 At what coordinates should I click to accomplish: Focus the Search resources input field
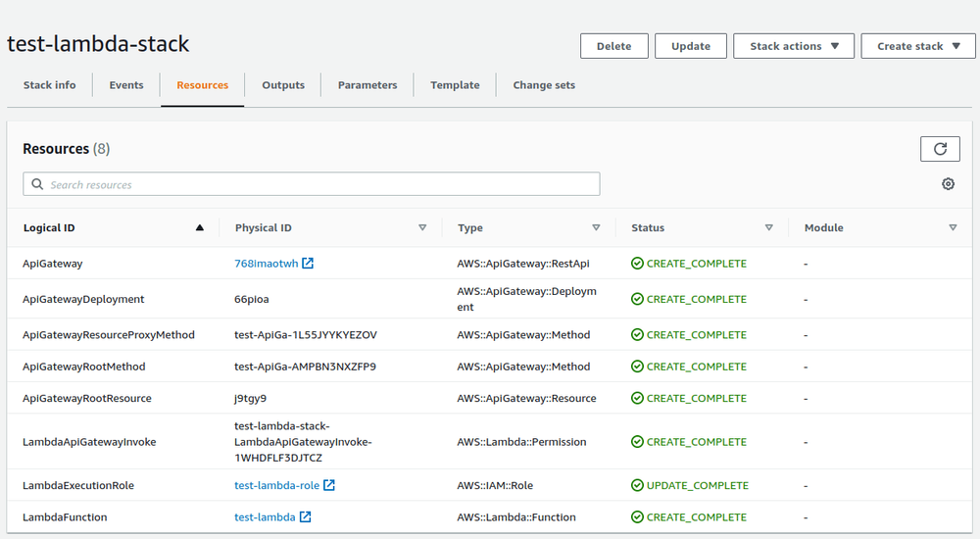coord(312,184)
